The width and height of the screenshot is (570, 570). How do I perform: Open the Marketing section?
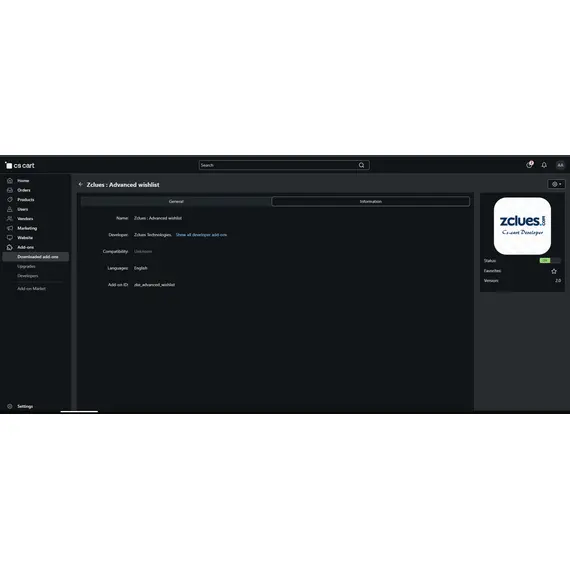(27, 228)
